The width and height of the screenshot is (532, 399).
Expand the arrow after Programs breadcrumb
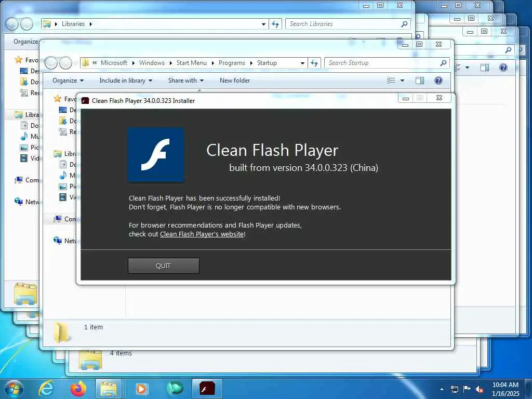click(251, 63)
